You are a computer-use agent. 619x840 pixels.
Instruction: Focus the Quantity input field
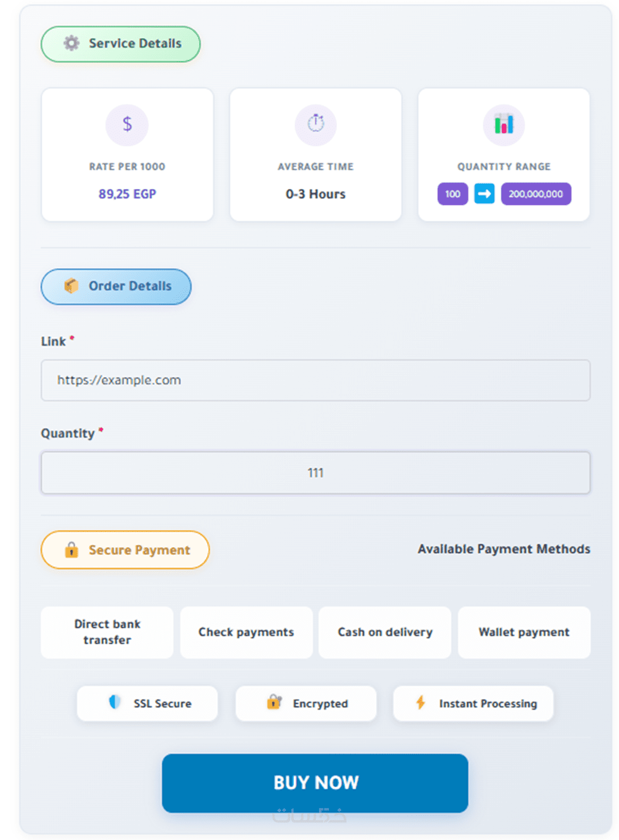click(x=316, y=473)
